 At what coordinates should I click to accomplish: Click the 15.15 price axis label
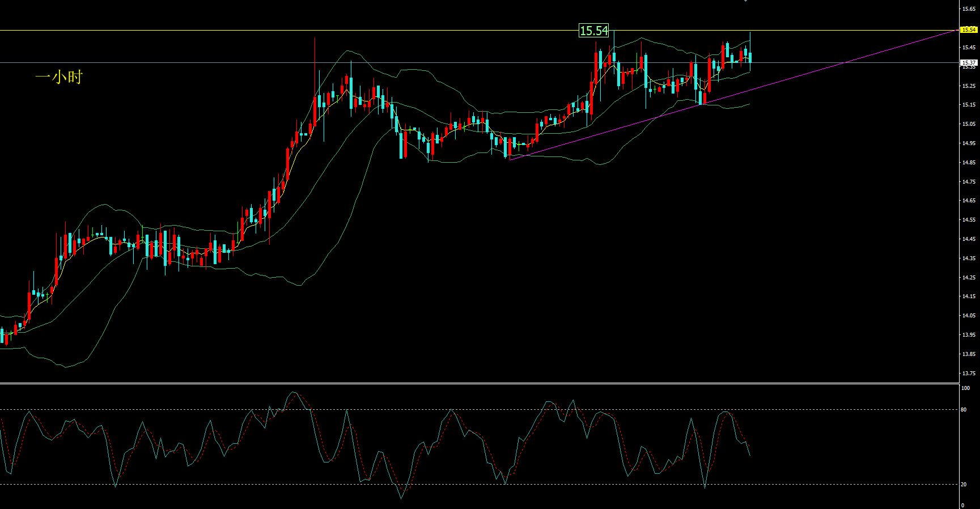pyautogui.click(x=969, y=105)
